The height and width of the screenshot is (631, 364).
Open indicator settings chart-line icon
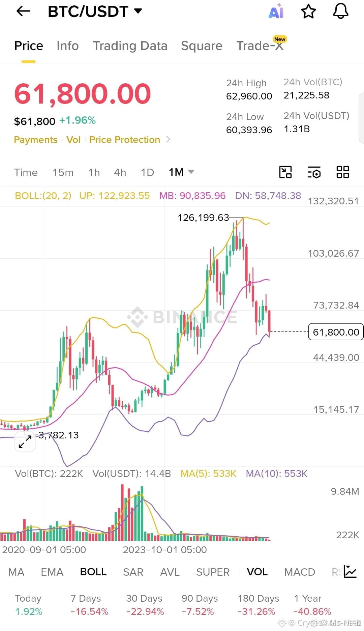pyautogui.click(x=350, y=571)
